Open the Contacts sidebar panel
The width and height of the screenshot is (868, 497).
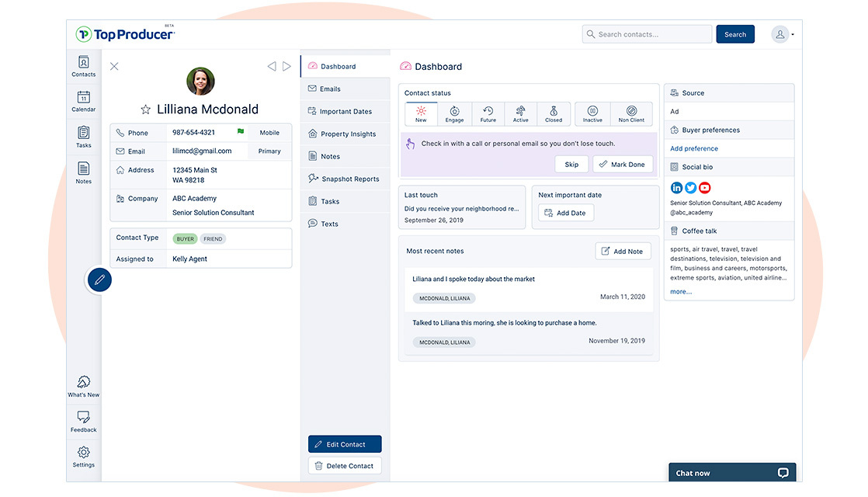coord(83,66)
